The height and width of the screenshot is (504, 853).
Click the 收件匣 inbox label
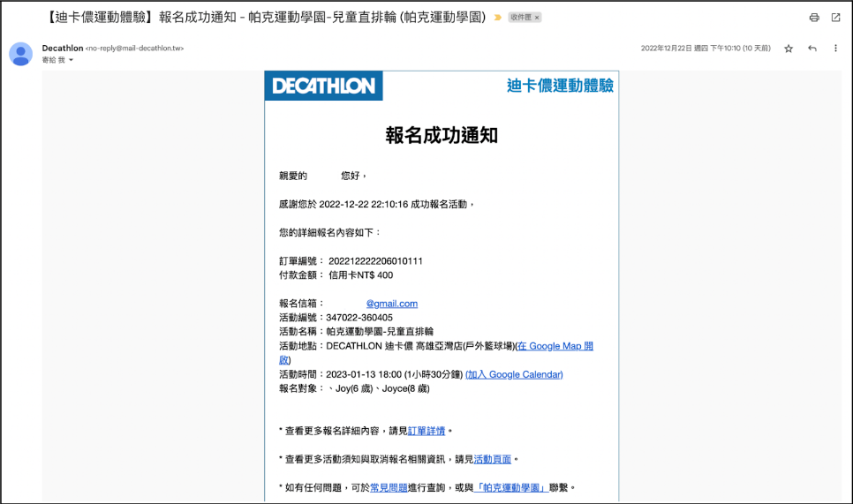(521, 18)
